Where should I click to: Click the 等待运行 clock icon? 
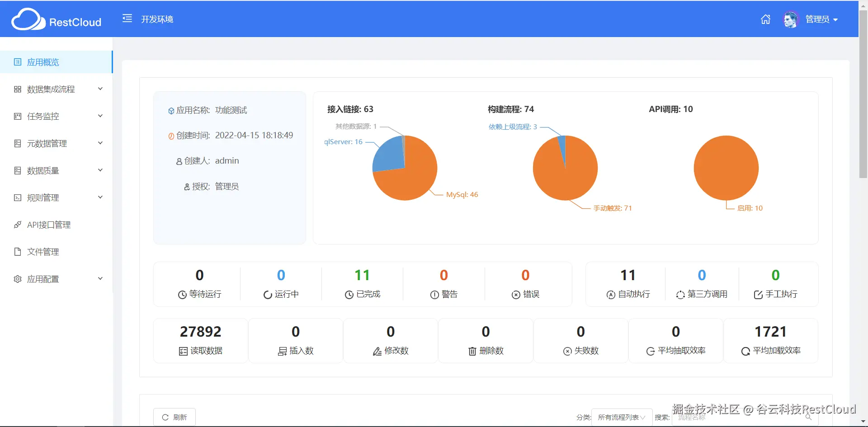[182, 295]
